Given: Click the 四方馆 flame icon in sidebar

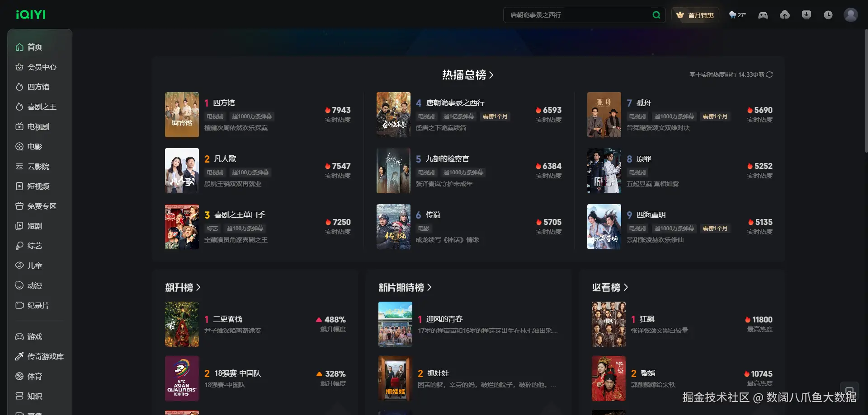Looking at the screenshot, I should [x=19, y=87].
